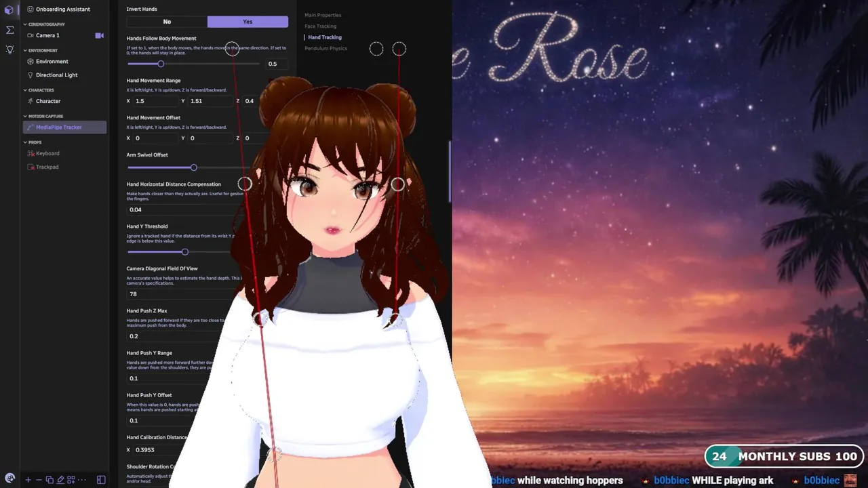Click Hand Movement Range Y field 1.51
The width and height of the screenshot is (868, 488).
pyautogui.click(x=210, y=101)
